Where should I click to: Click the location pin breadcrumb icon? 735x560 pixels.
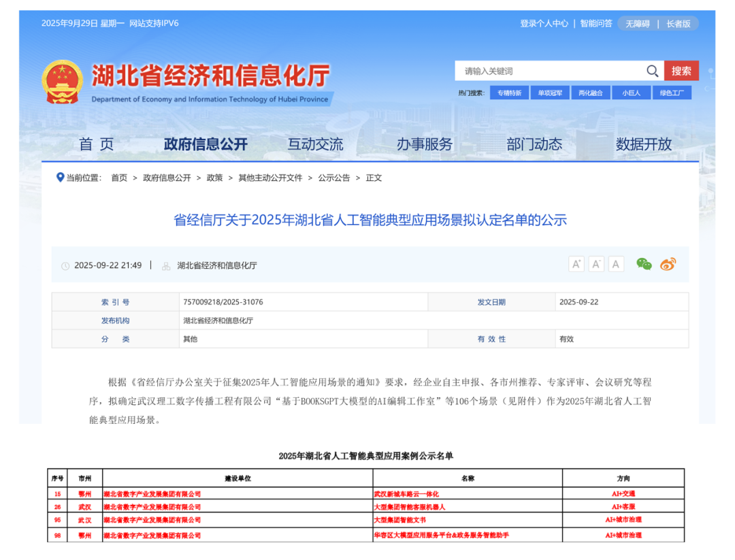click(x=60, y=178)
